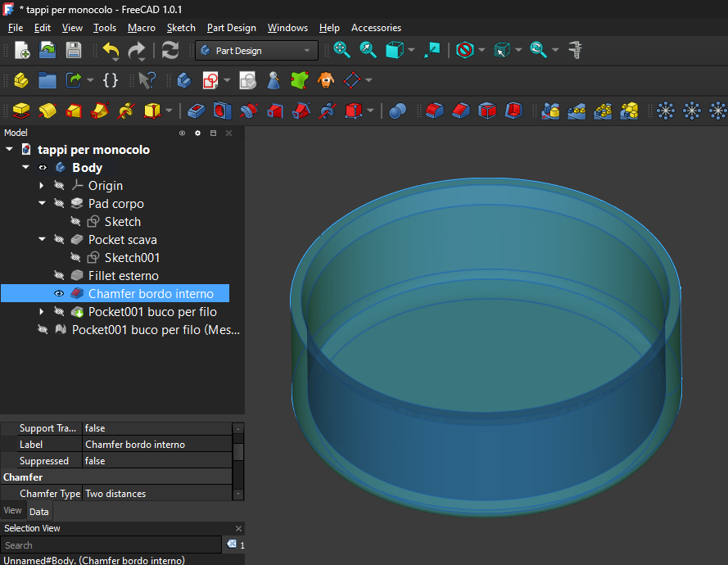Click the Fit all zoom icon
The width and height of the screenshot is (728, 565).
pyautogui.click(x=342, y=50)
